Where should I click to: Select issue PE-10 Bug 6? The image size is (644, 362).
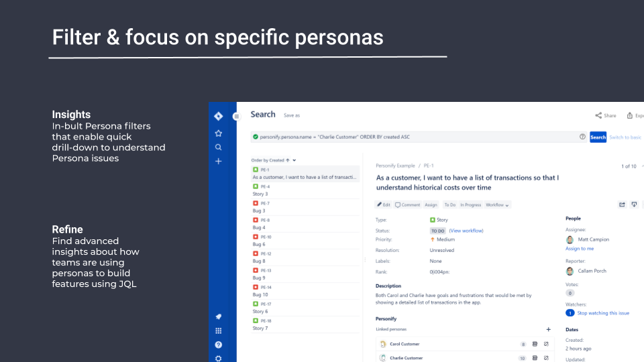[x=306, y=241]
